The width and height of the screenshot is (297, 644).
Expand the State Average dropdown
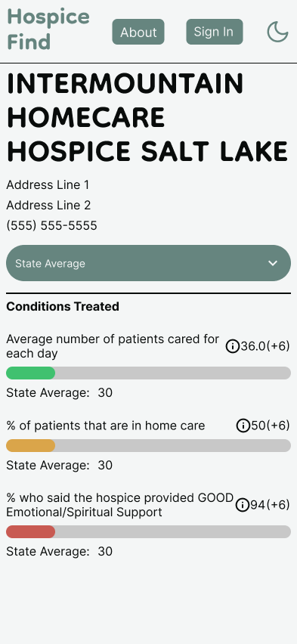coord(148,263)
